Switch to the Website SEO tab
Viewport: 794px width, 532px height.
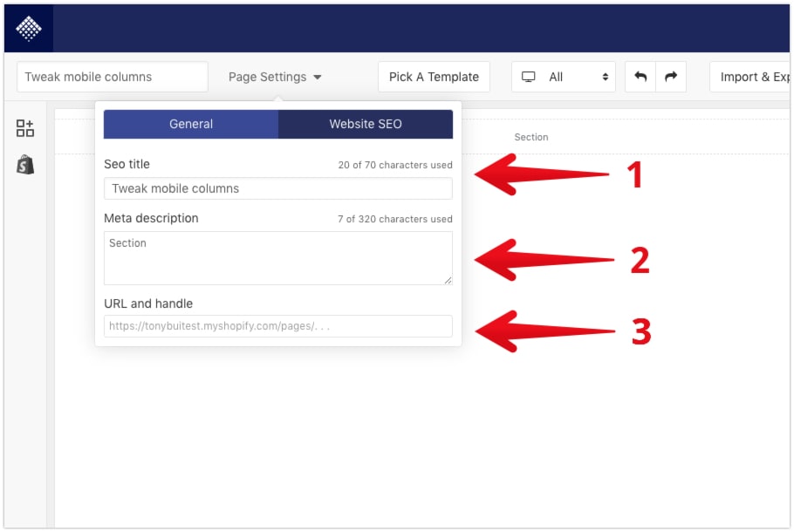[x=366, y=124]
